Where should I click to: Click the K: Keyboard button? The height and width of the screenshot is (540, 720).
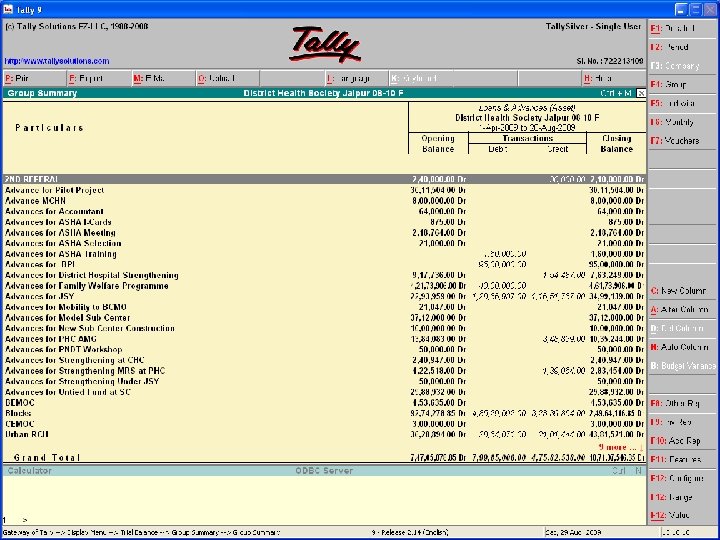[x=421, y=79]
